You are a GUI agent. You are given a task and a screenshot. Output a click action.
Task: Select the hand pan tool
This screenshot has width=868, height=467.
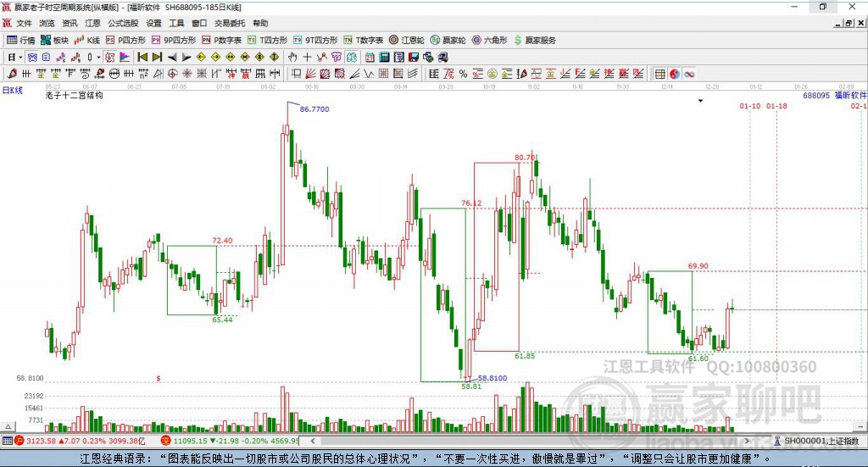[x=292, y=57]
